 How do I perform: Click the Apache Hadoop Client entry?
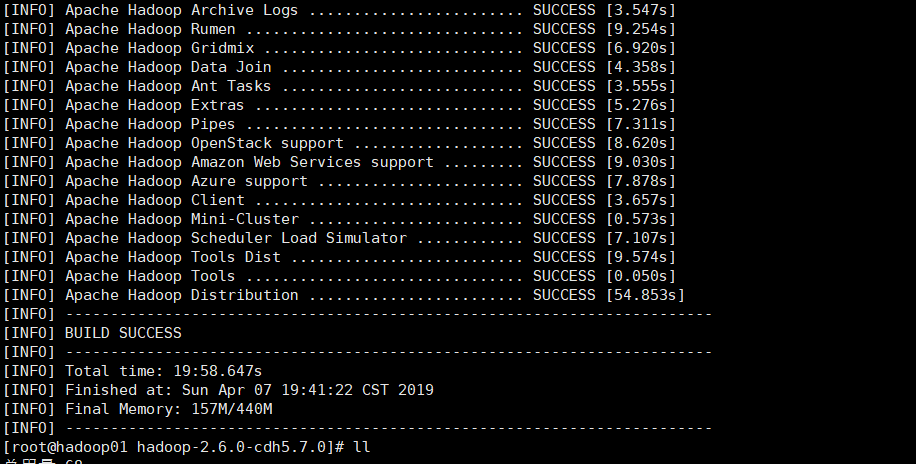click(x=339, y=200)
